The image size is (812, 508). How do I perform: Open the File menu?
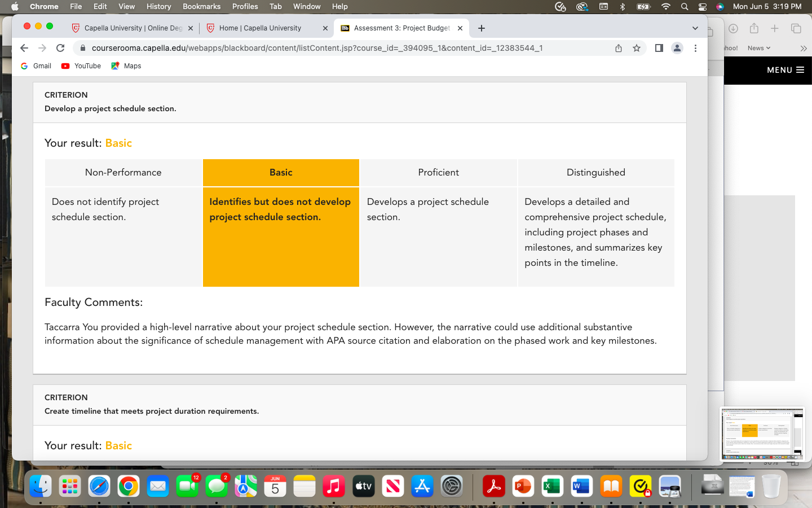point(76,6)
